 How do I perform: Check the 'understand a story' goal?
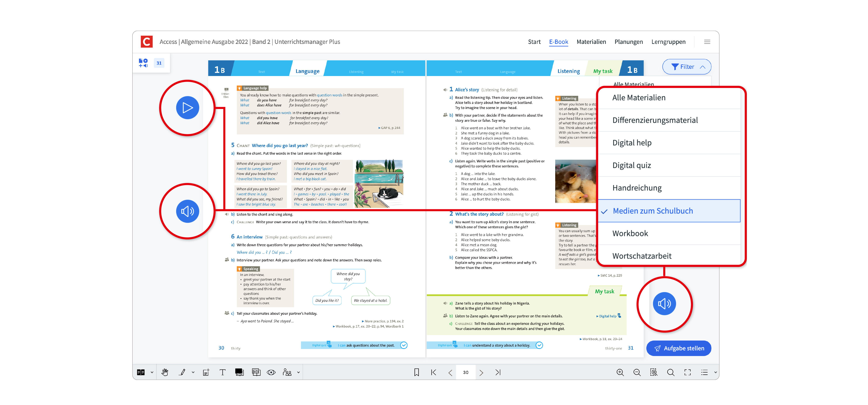coord(539,345)
